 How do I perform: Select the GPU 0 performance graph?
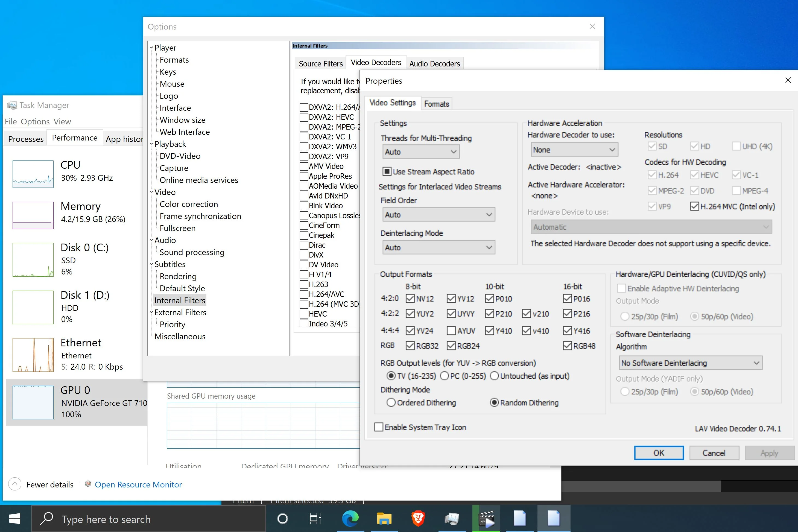pos(33,402)
